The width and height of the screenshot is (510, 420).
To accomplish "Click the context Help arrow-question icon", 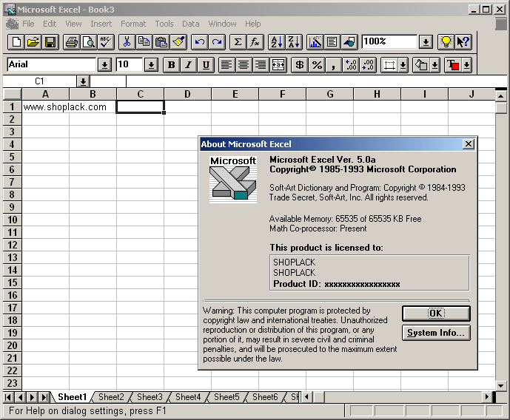I will click(x=463, y=42).
